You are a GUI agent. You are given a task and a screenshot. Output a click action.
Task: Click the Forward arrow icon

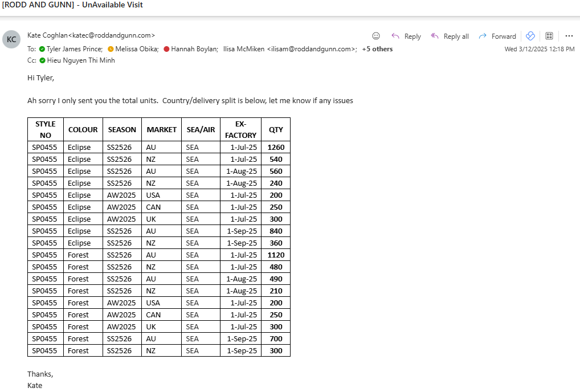pyautogui.click(x=483, y=36)
